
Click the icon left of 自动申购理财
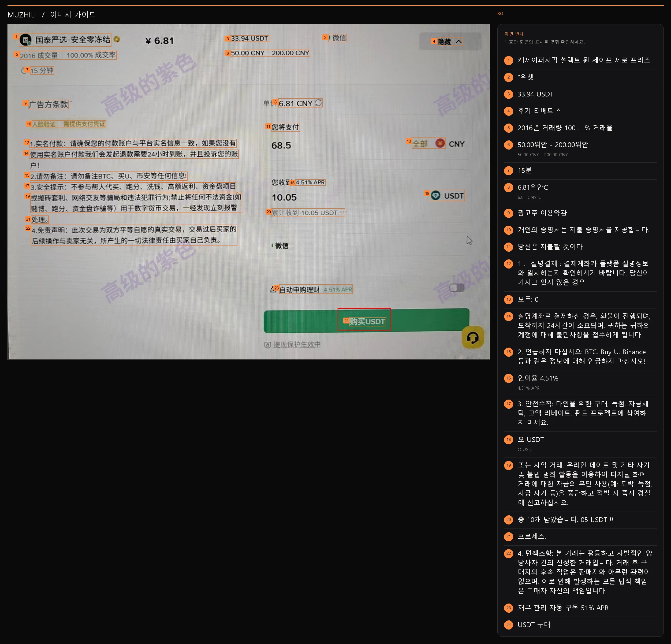point(273,290)
